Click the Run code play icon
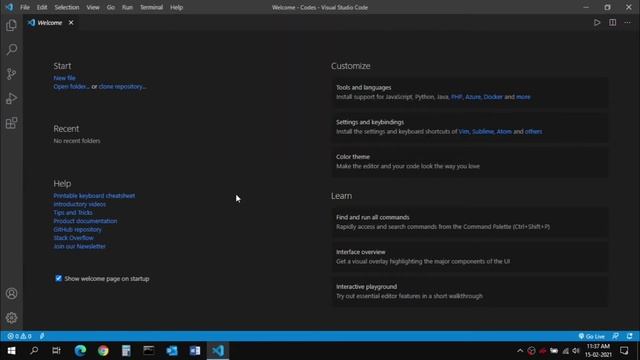The image size is (640, 360). click(x=597, y=22)
